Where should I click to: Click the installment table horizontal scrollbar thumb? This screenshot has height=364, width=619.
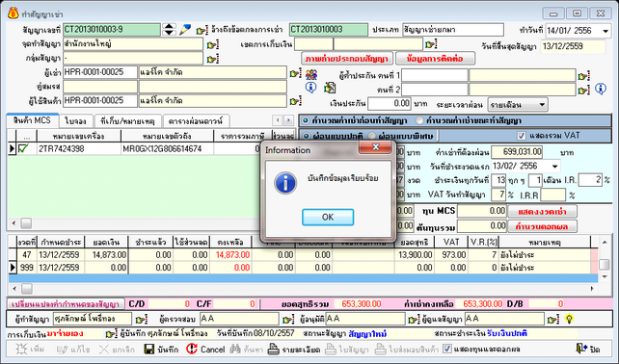[26, 289]
